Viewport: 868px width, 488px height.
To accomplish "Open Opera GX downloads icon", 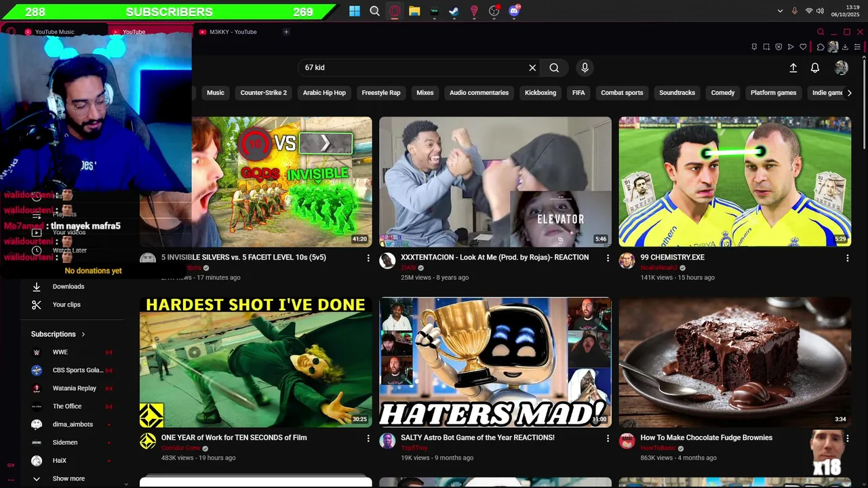I will click(845, 47).
